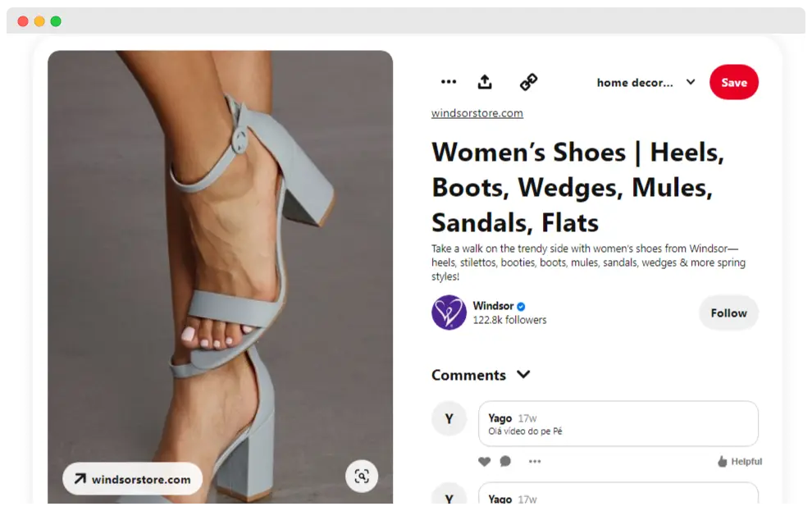Screen dimensions: 812x511
Task: Click the red Save button
Action: (x=734, y=82)
